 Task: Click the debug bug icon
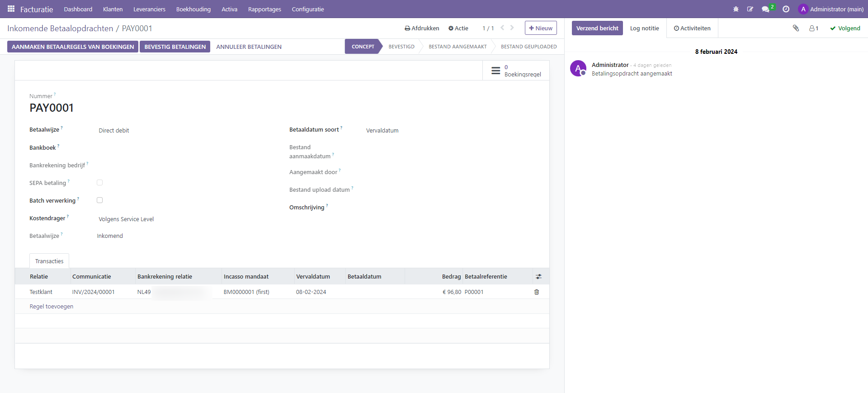[x=736, y=9]
